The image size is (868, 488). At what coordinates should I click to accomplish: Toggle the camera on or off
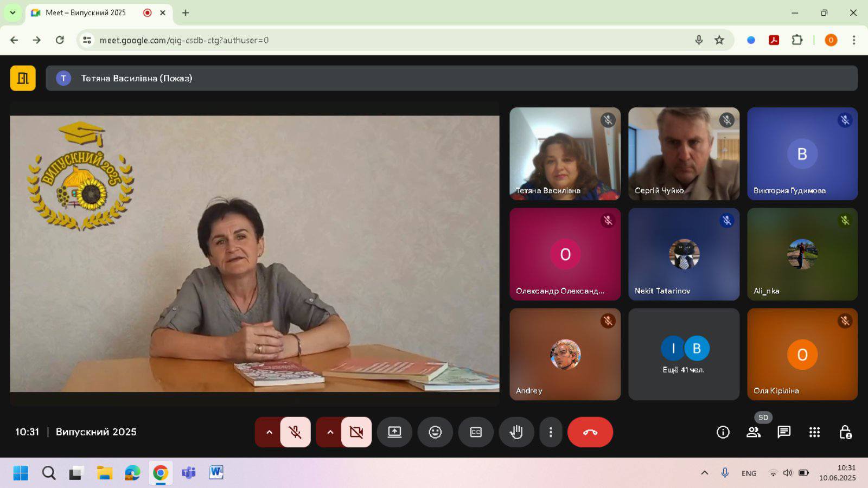pos(356,432)
